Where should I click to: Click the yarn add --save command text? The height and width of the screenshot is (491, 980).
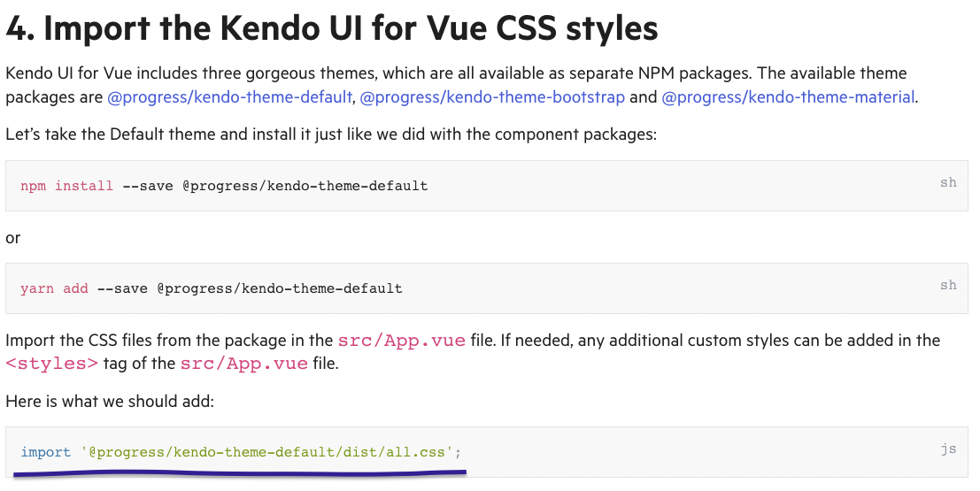(212, 288)
